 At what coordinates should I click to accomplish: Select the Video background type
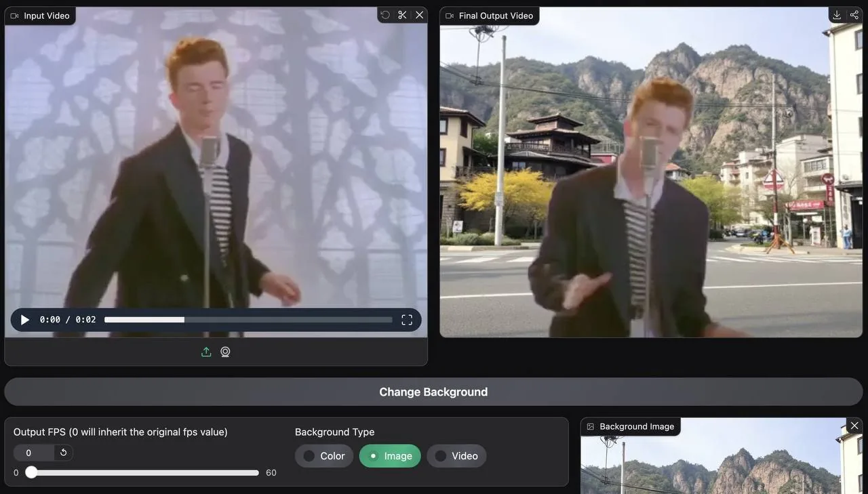click(x=456, y=456)
